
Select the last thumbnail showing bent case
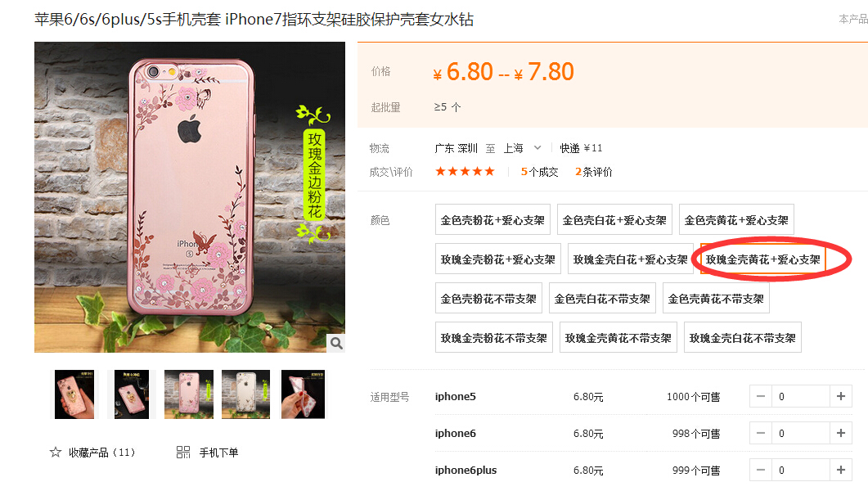click(303, 394)
